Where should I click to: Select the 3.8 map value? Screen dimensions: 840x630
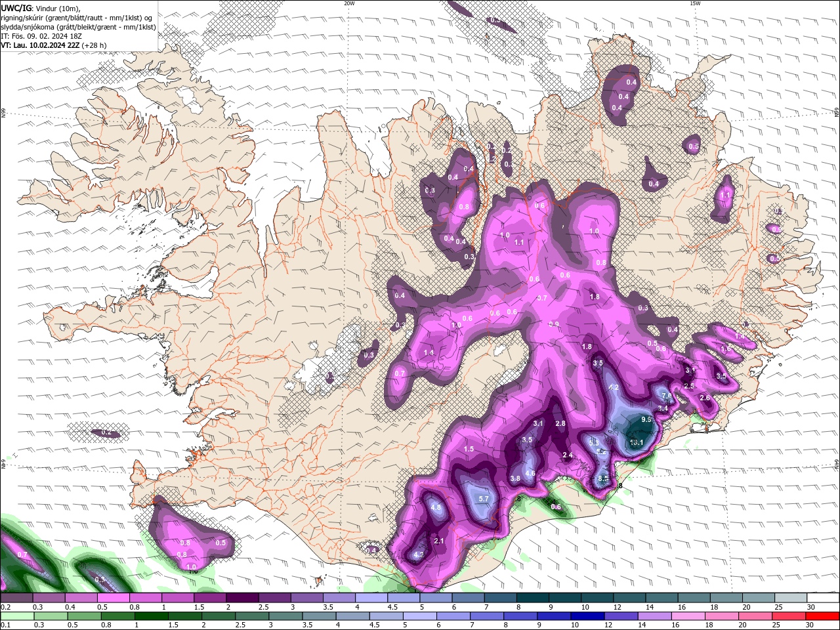[515, 478]
